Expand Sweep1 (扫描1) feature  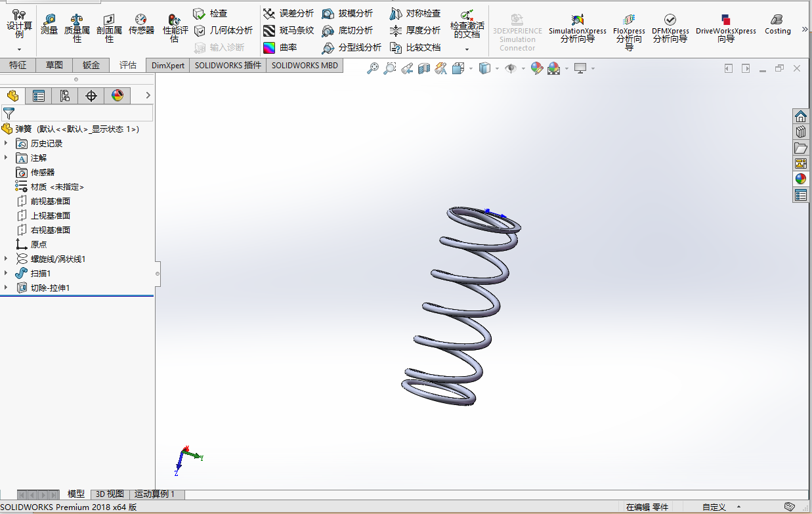pyautogui.click(x=7, y=273)
